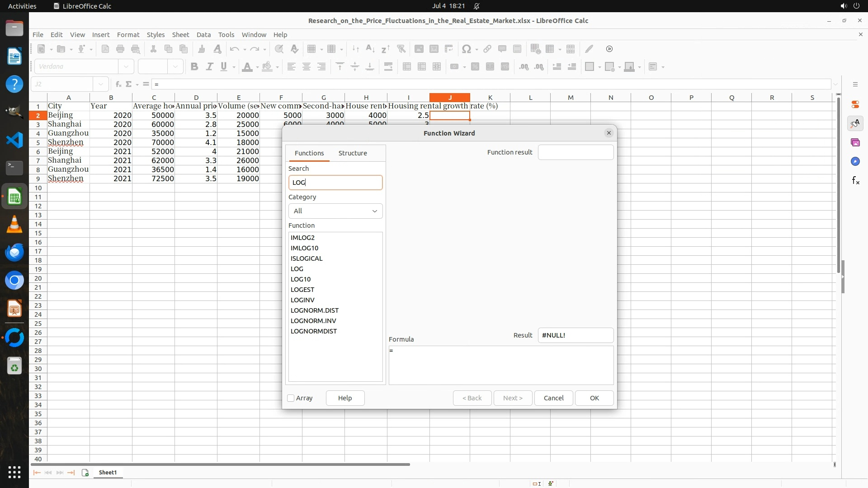
Task: Open the sidebar Styles panel icon
Action: [855, 123]
